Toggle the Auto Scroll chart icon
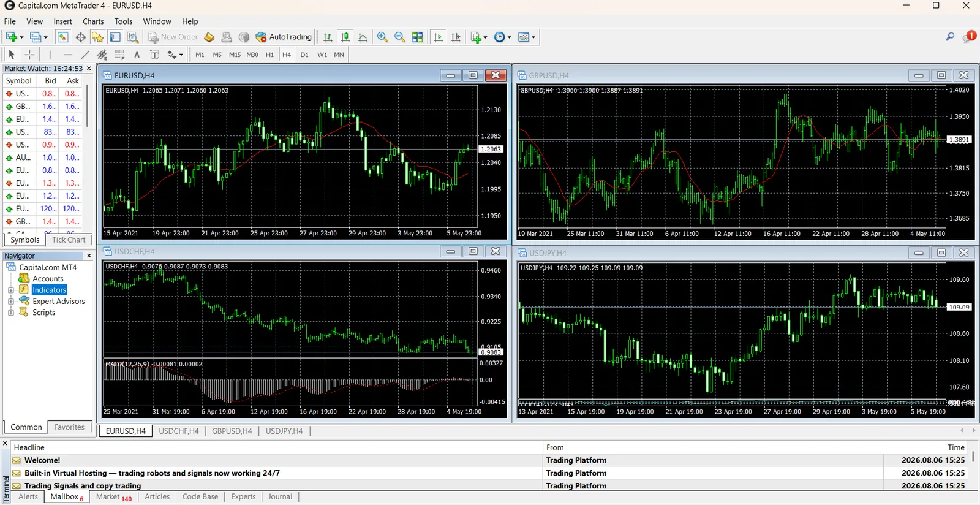Screen dimensions: 980x505 438,37
